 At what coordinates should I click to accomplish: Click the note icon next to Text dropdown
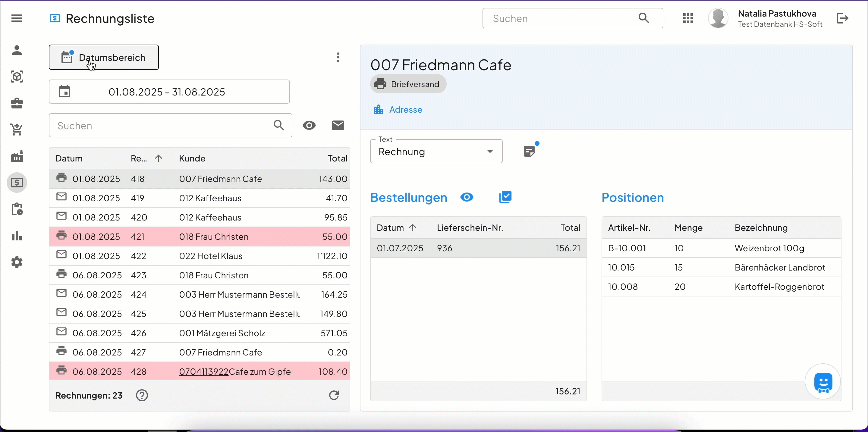pyautogui.click(x=530, y=151)
